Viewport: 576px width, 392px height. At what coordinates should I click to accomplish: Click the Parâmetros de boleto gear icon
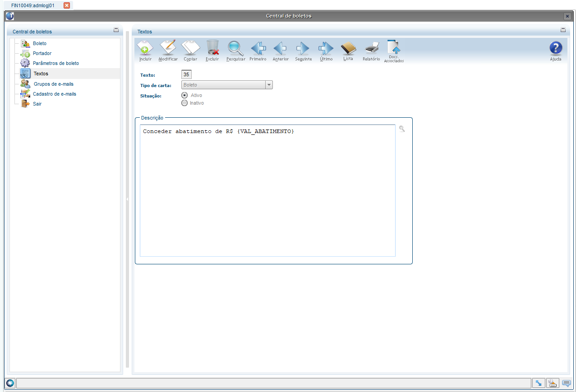click(x=25, y=63)
